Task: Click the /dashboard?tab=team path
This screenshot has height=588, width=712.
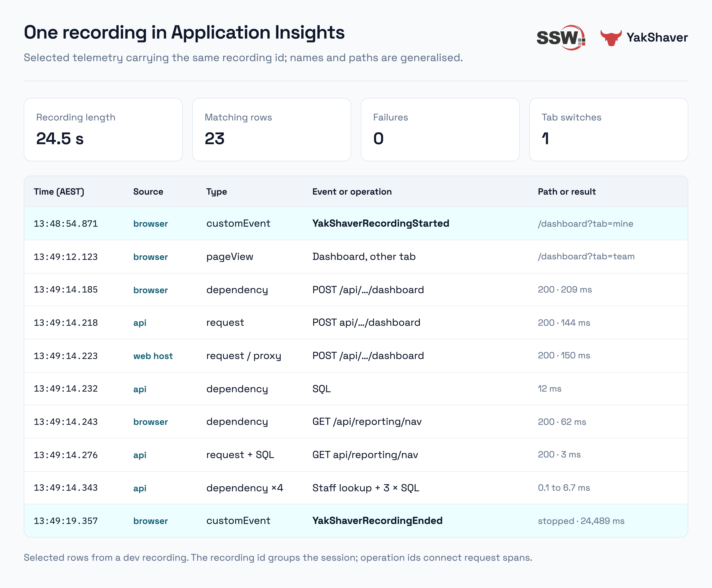Action: 586,256
